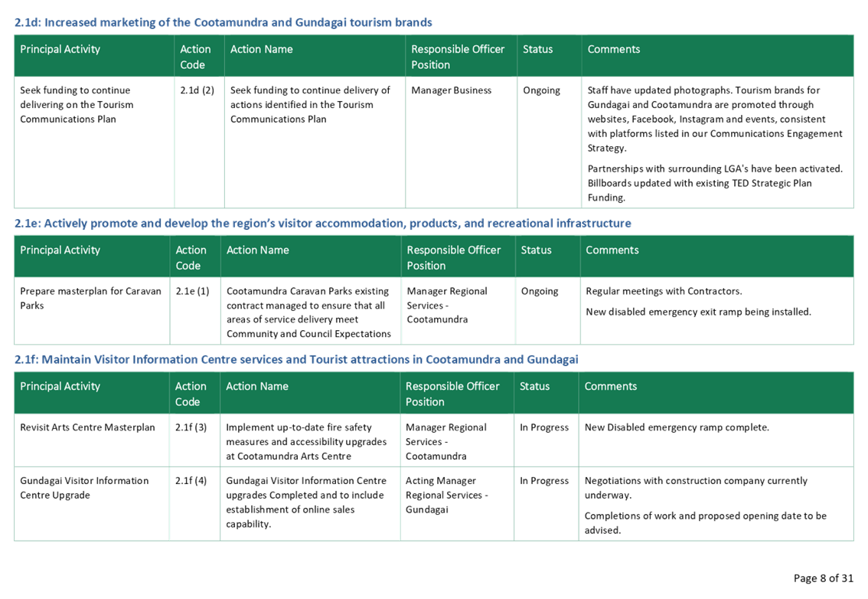The image size is (868, 599).
Task: Click action code '2.1d (2)'
Action: [x=197, y=90]
